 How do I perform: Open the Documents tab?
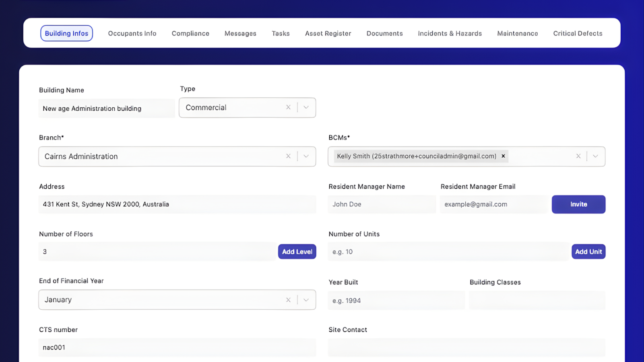pos(384,33)
